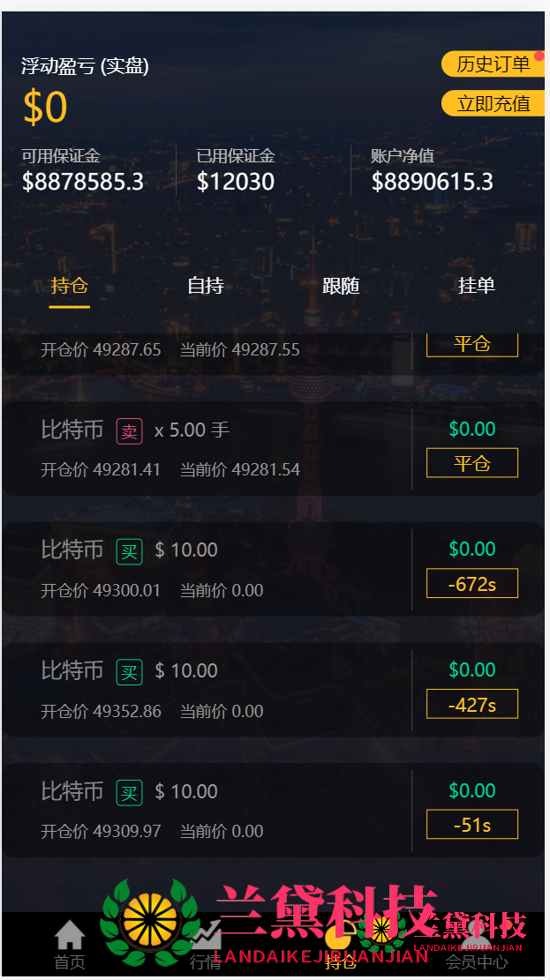Open the 挂单 pending orders tab
This screenshot has width=550, height=980.
click(x=477, y=286)
